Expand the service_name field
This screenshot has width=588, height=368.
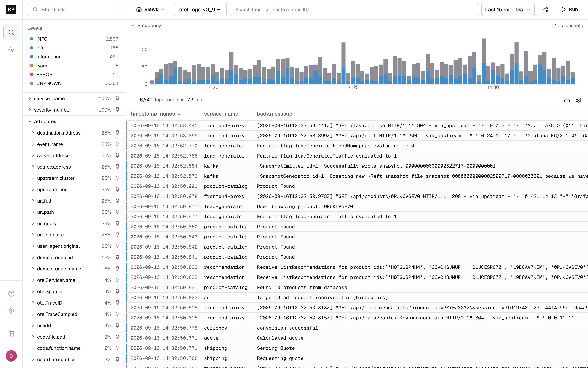coord(30,98)
